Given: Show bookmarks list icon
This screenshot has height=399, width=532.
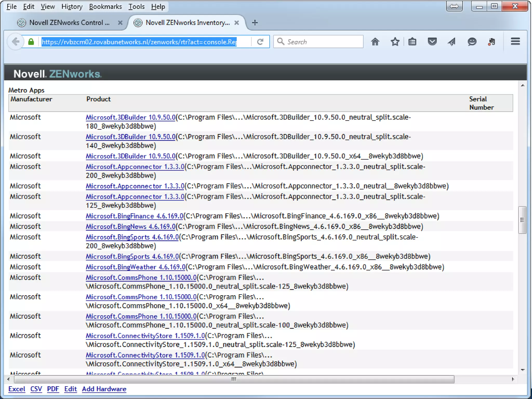Looking at the screenshot, I should (x=412, y=42).
